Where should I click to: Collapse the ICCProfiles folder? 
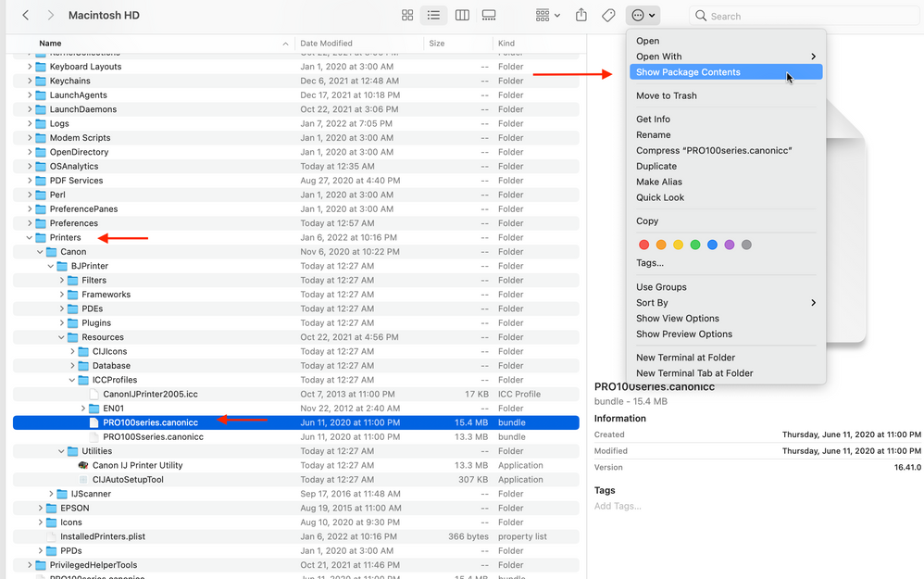click(x=73, y=380)
